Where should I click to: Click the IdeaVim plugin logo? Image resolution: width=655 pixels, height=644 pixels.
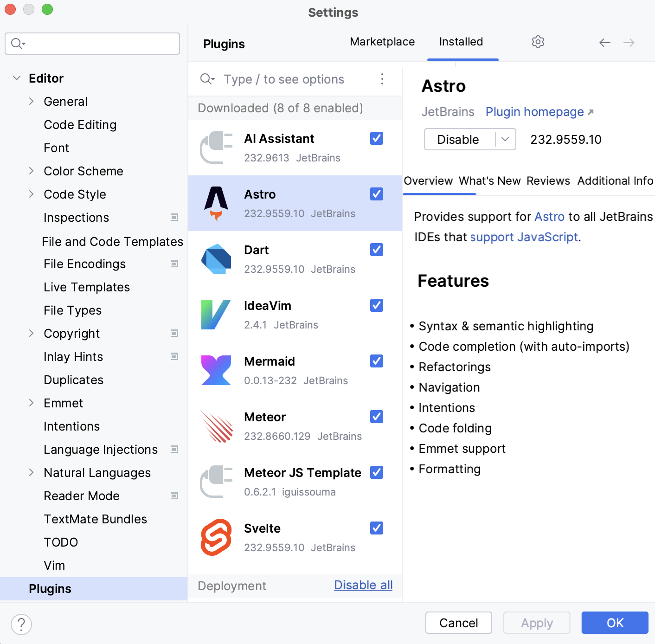(x=216, y=315)
